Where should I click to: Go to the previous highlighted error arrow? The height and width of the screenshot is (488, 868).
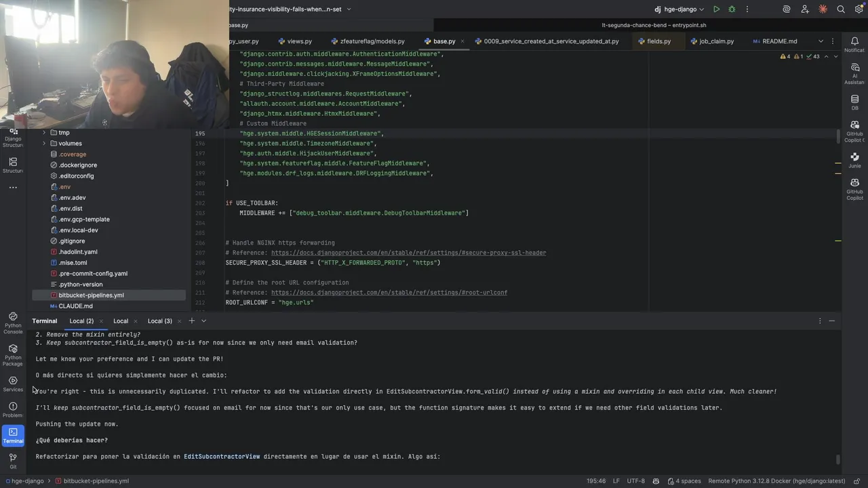click(x=825, y=56)
